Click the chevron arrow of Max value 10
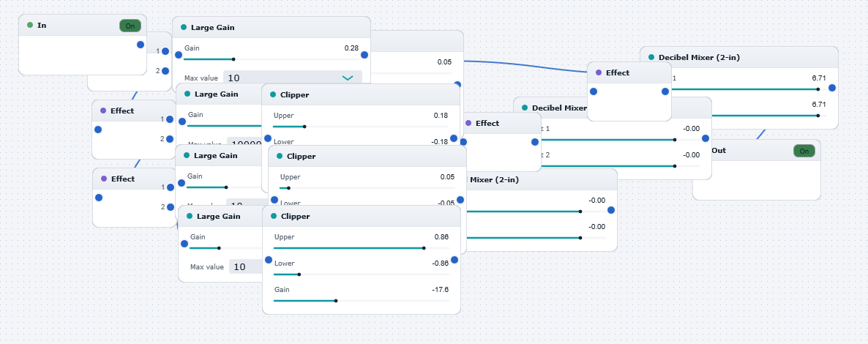The width and height of the screenshot is (868, 344). tap(348, 78)
